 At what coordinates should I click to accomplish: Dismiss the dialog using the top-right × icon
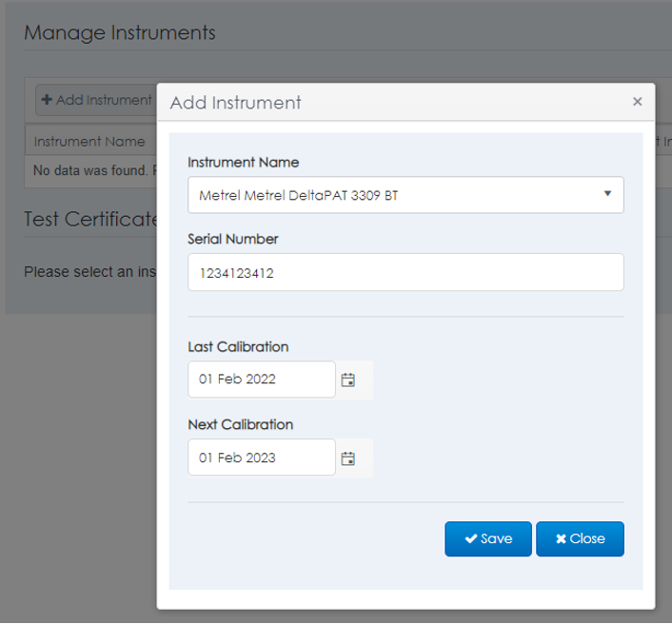pyautogui.click(x=638, y=102)
